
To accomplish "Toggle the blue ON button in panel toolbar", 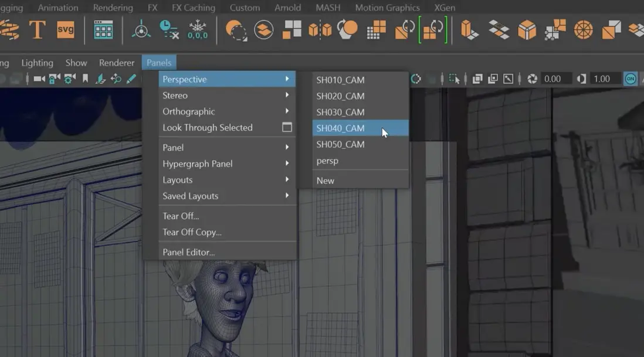I will (x=631, y=79).
